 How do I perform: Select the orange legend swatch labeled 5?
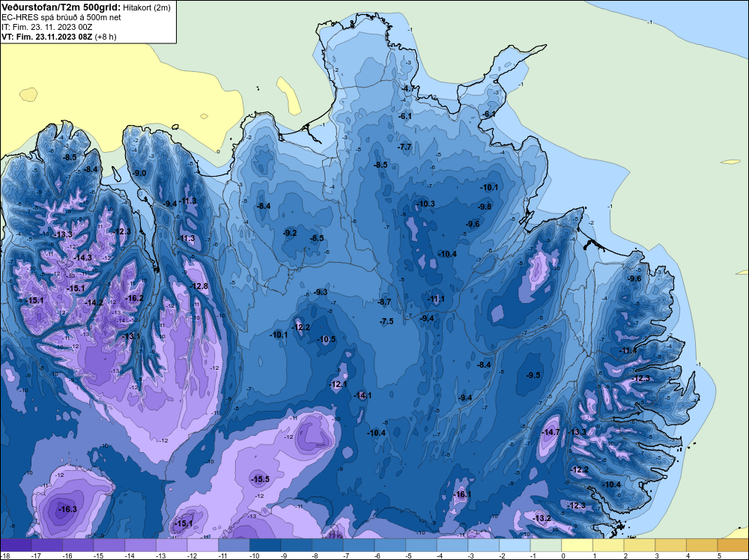[733, 545]
